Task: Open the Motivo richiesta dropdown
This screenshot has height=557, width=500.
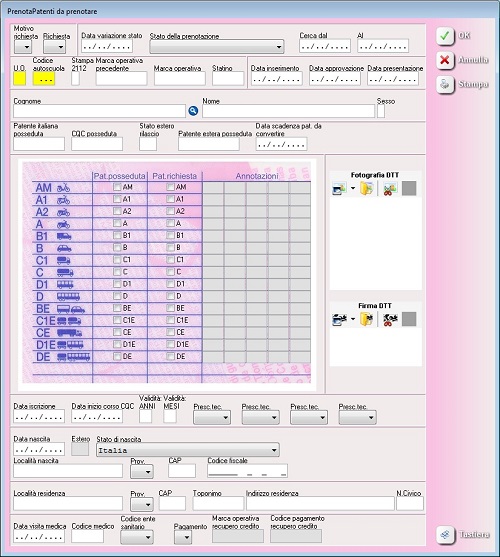Action: [x=23, y=47]
